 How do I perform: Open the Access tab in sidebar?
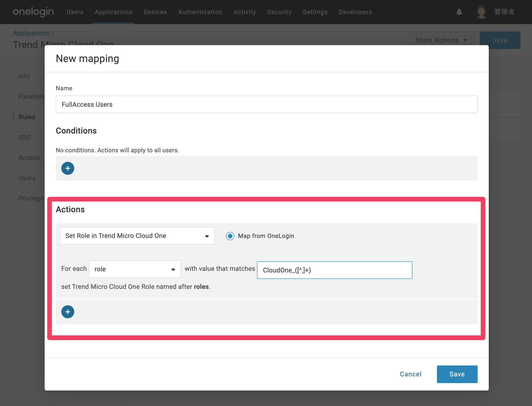pos(29,158)
